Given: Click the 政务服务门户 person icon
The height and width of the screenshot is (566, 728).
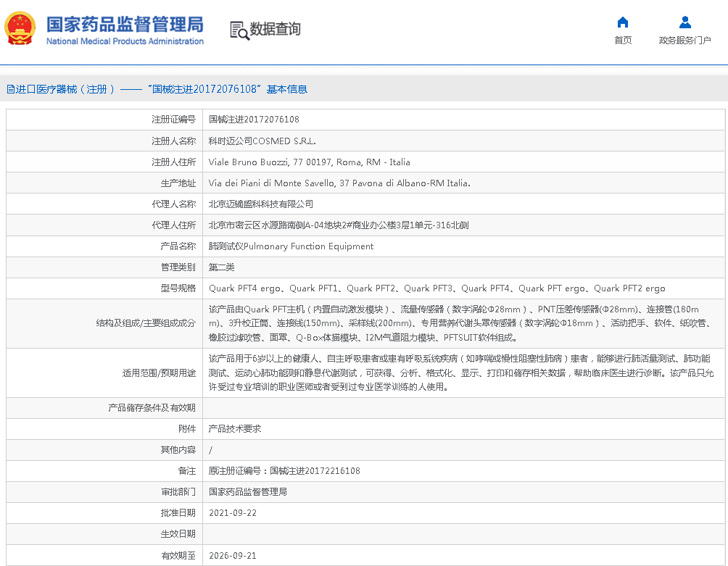Looking at the screenshot, I should [684, 22].
